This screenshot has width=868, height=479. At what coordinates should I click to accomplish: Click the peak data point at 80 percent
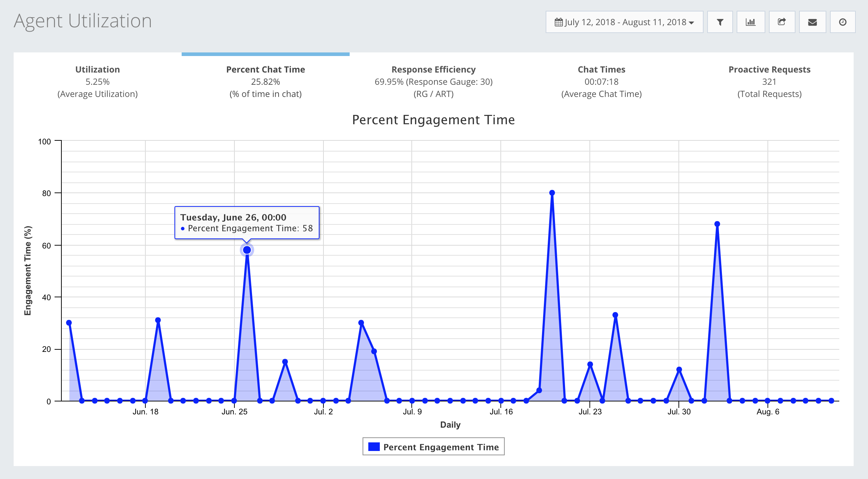tap(552, 193)
